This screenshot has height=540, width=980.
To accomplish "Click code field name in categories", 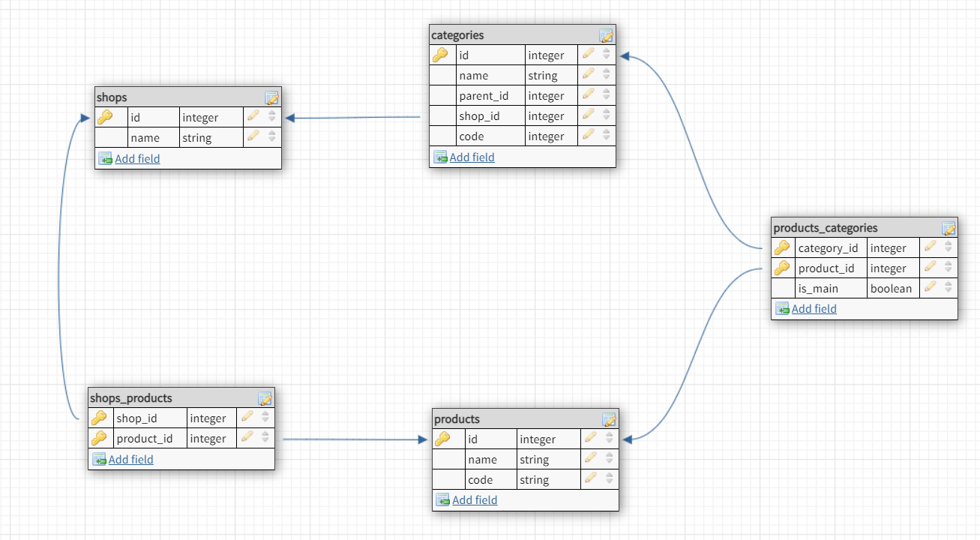I will [472, 136].
